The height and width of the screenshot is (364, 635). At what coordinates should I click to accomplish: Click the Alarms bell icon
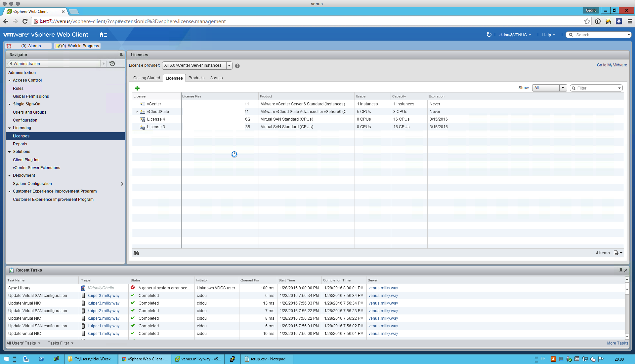(9, 46)
